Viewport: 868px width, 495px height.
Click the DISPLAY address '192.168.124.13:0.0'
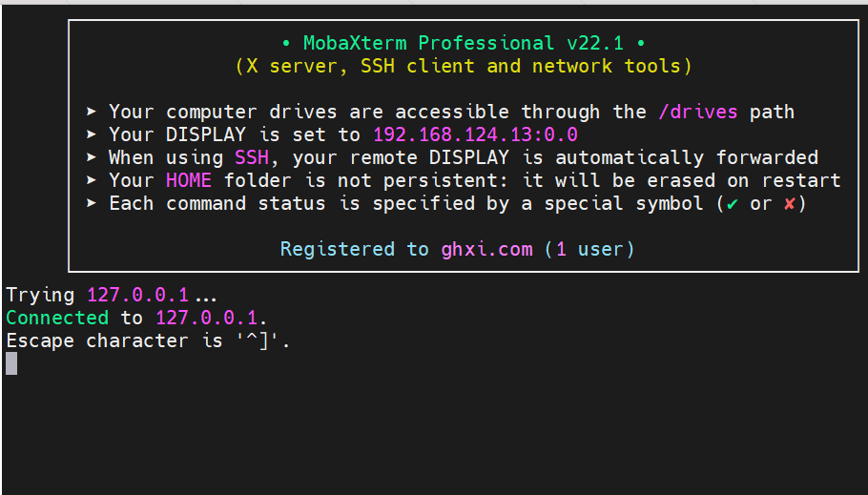(476, 134)
